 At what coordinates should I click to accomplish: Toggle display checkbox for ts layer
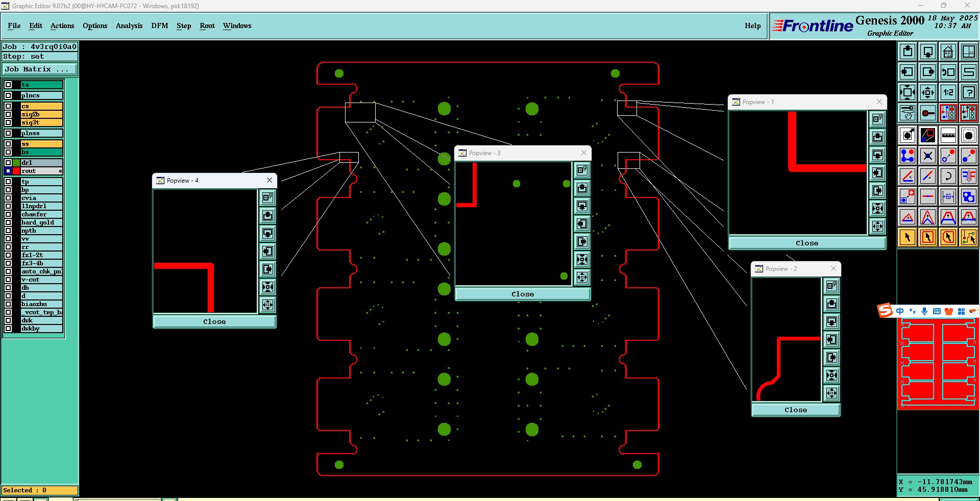pyautogui.click(x=8, y=85)
